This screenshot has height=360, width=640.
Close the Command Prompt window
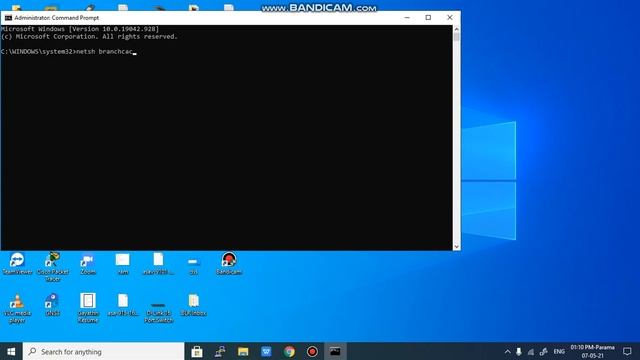(449, 18)
